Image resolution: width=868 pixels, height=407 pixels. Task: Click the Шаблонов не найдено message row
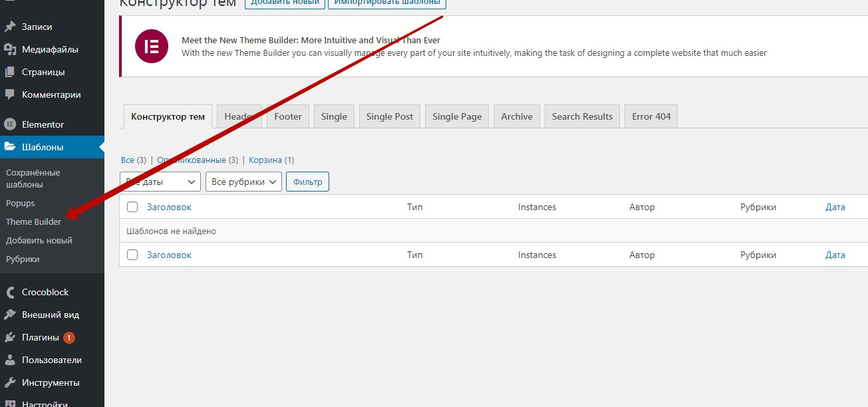(494, 231)
